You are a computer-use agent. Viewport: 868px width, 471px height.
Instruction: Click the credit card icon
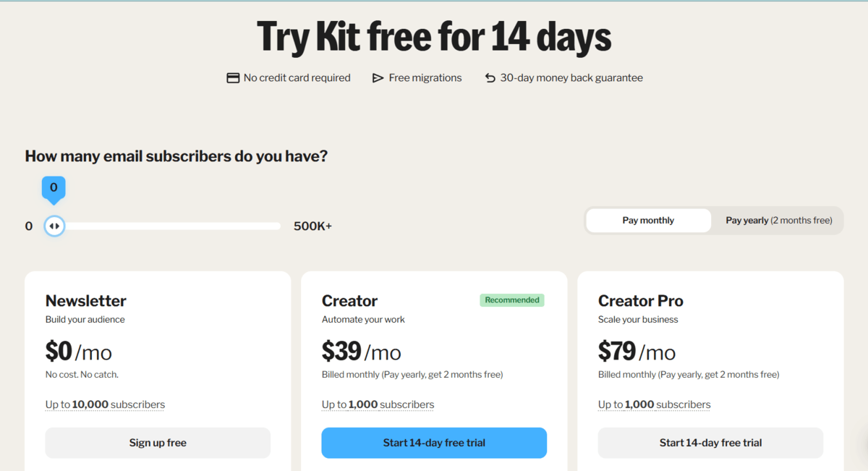pyautogui.click(x=231, y=77)
